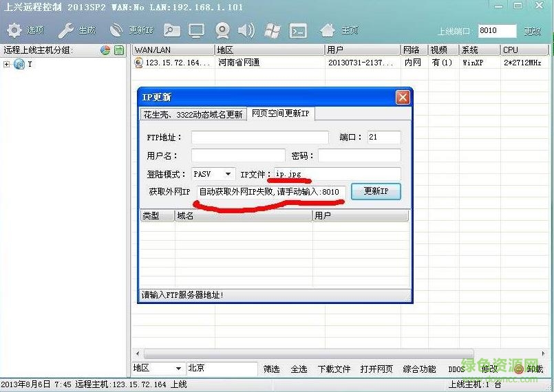
Task: Minimize the 上兴远程控制 window
Action: pos(498,6)
